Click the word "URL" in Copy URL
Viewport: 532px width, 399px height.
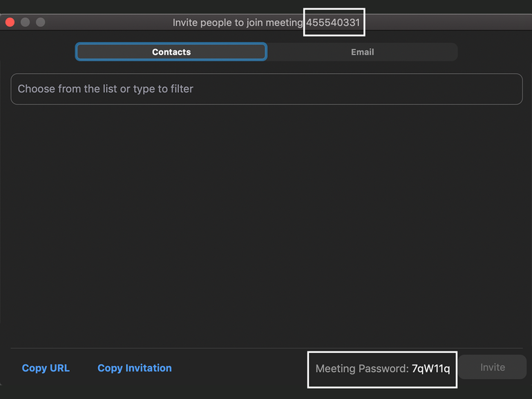coord(59,368)
